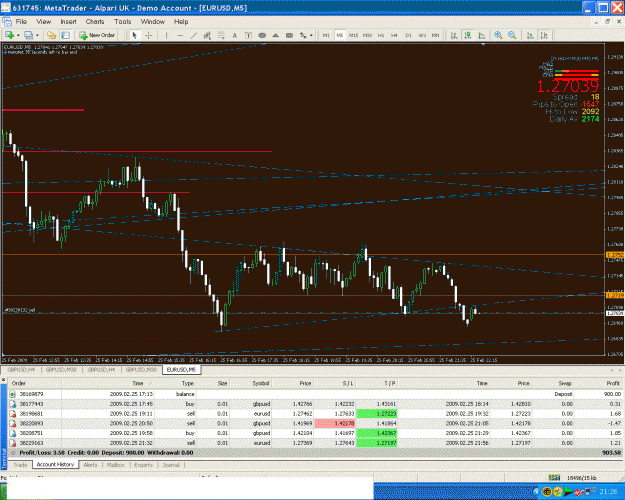Switch chart to W1 timeframe
Viewport: 625px width, 500px height.
422,35
